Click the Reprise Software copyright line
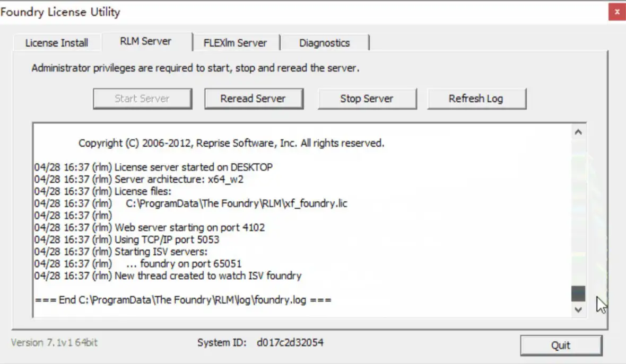Image resolution: width=626 pixels, height=364 pixels. [231, 143]
